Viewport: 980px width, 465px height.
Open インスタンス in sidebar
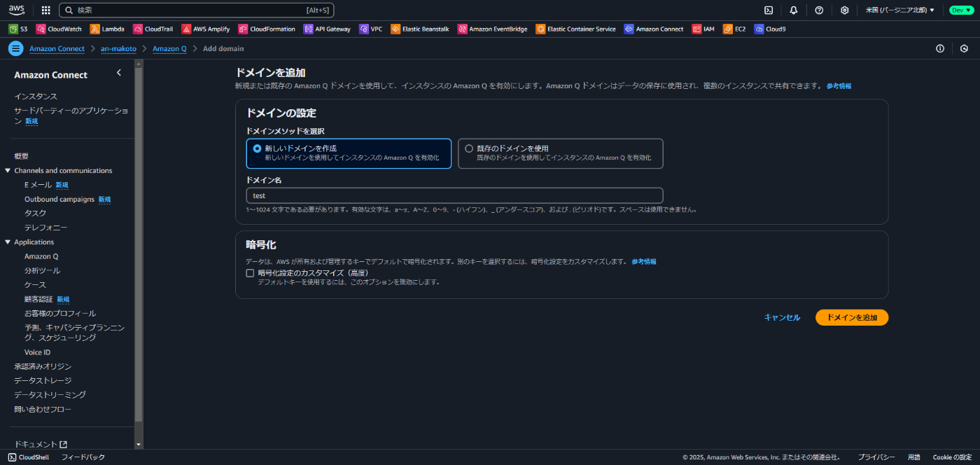(36, 97)
